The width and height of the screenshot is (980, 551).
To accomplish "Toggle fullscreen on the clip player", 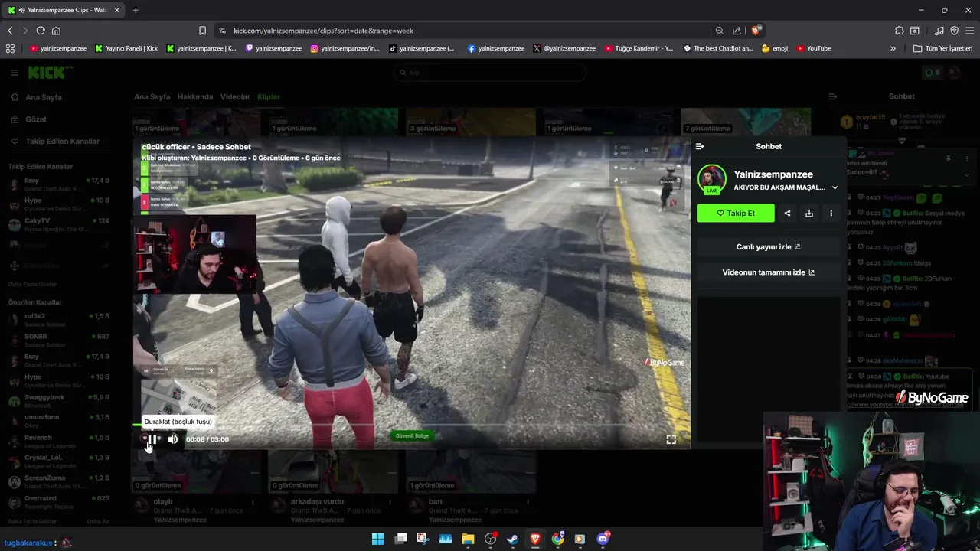I will [x=671, y=439].
